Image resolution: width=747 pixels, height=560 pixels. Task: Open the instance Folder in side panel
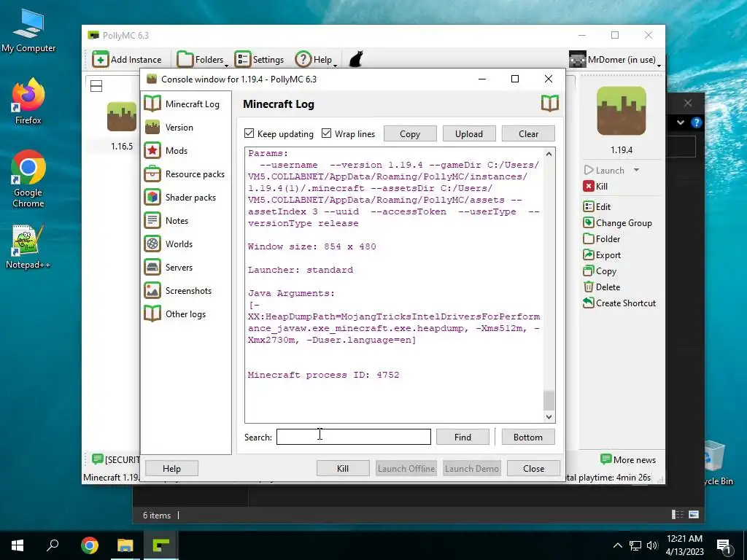coord(602,239)
